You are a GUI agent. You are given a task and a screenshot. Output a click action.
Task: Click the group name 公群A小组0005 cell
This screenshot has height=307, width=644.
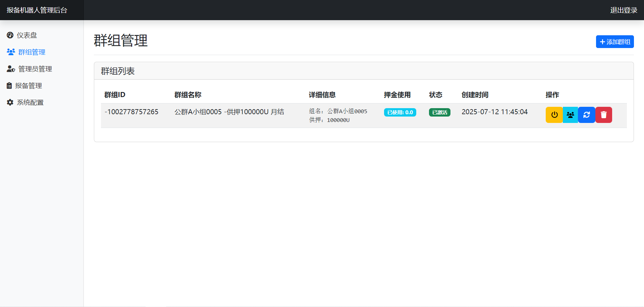point(229,112)
